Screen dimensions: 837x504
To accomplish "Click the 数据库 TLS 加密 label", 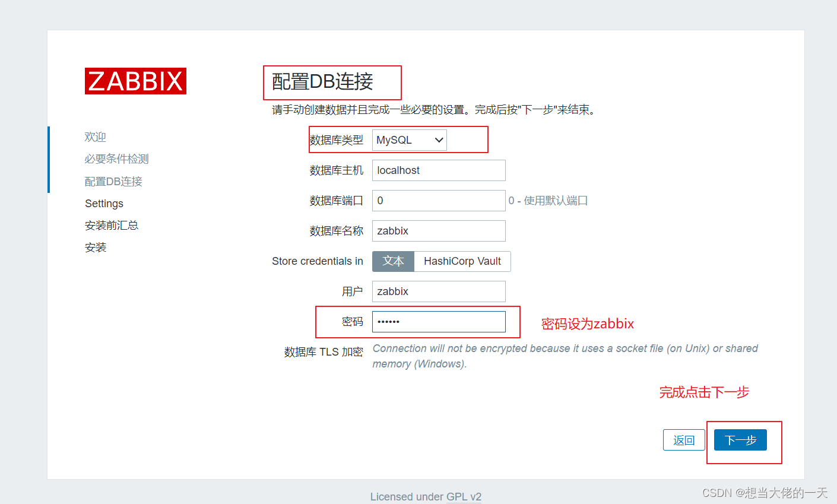I will click(x=324, y=352).
